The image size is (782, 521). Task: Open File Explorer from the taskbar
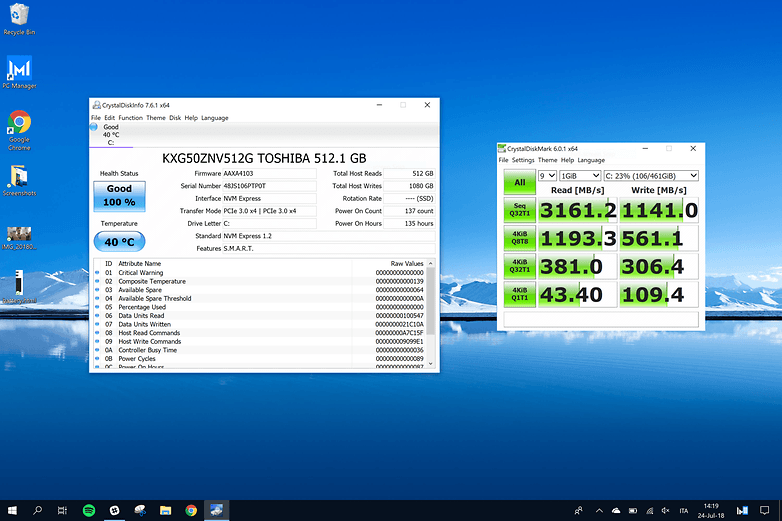click(166, 510)
